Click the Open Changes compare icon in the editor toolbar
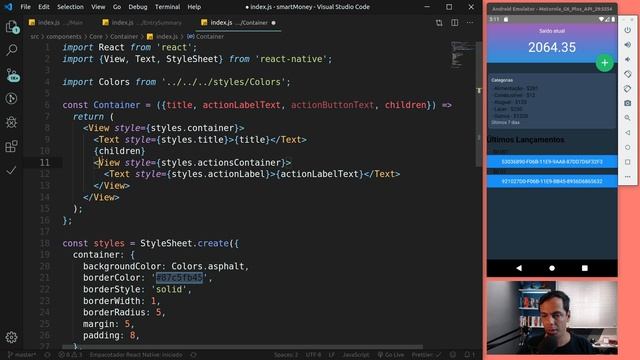The image size is (640, 360). click(x=439, y=23)
